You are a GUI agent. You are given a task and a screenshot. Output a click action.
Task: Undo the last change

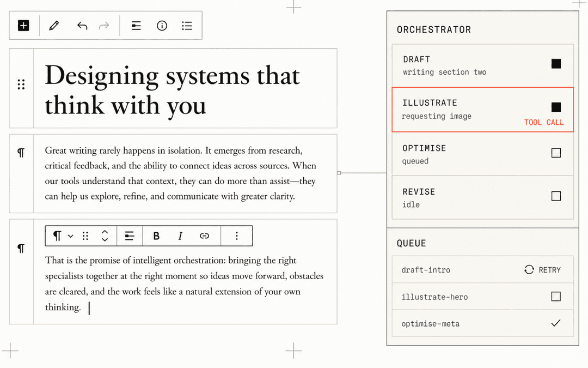(x=82, y=26)
